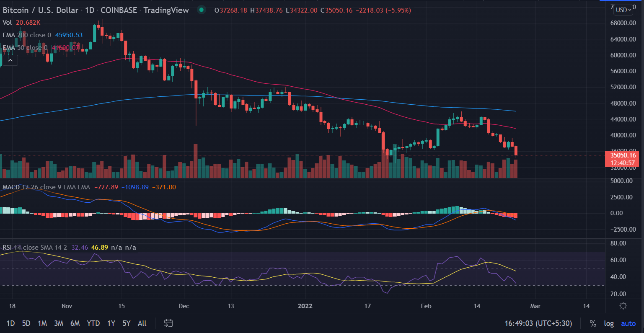Click the Feb label on time axis
This screenshot has height=333, width=644.
426,306
